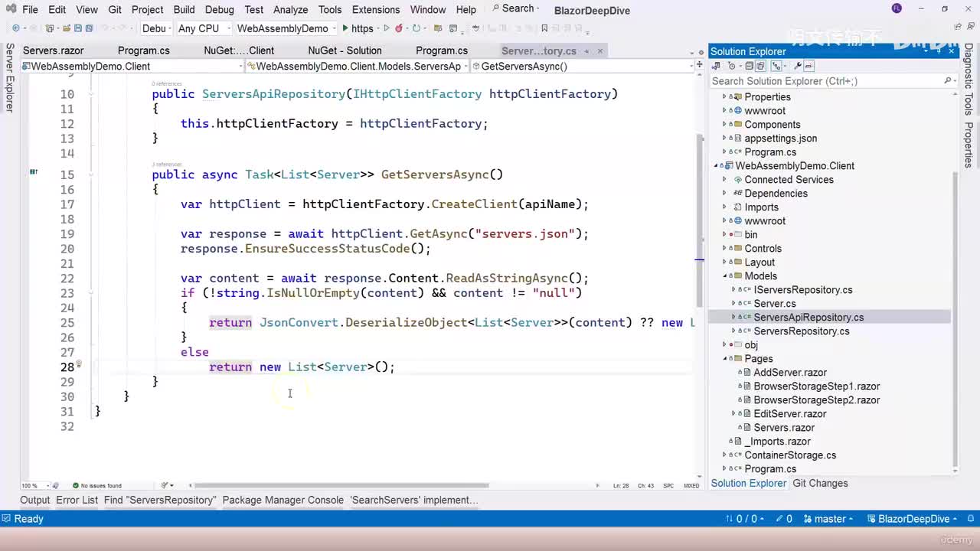The width and height of the screenshot is (980, 551).
Task: Click the user account avatar icon
Action: point(897,8)
